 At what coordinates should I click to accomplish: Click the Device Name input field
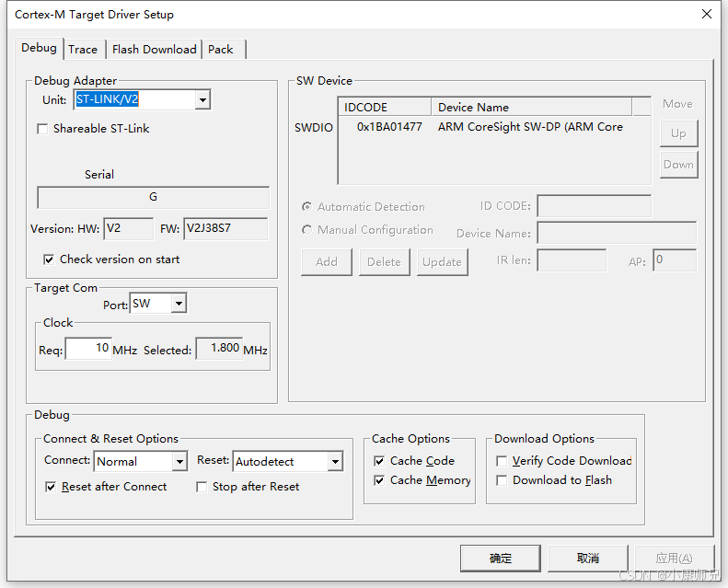tap(617, 233)
